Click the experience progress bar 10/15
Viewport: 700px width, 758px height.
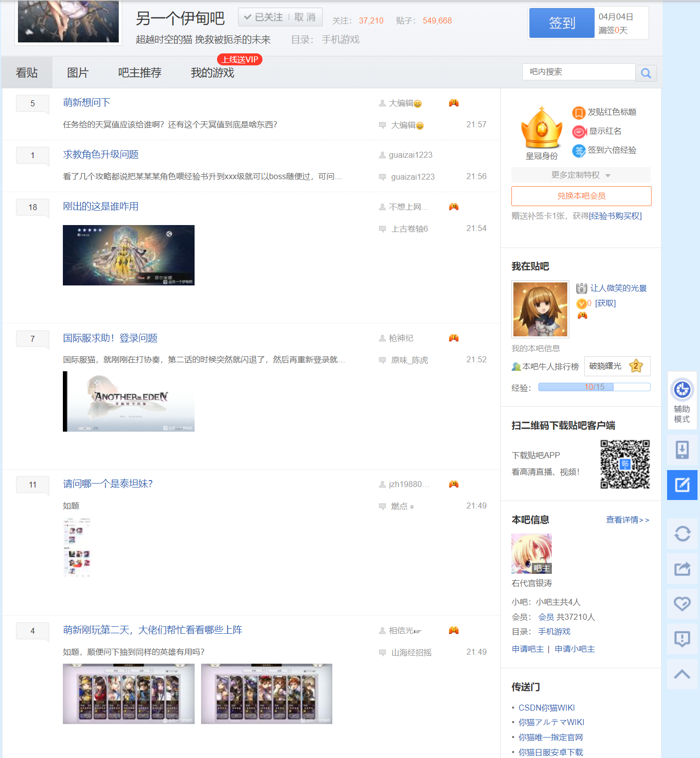point(594,387)
